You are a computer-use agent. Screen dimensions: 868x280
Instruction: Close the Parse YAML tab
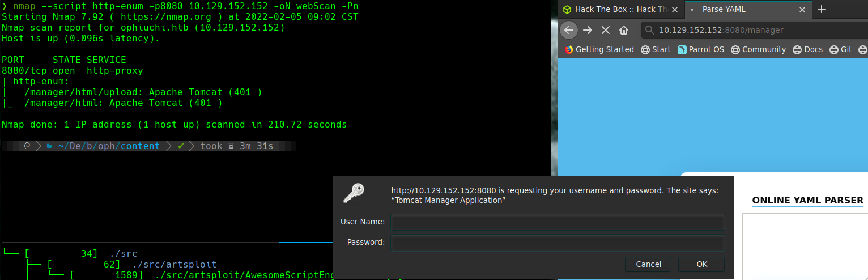pos(801,9)
